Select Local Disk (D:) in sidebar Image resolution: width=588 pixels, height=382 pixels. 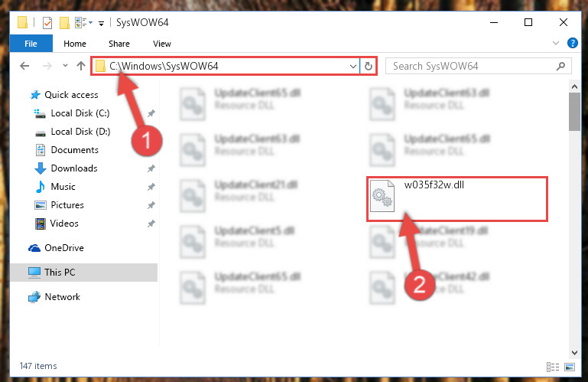coord(80,132)
